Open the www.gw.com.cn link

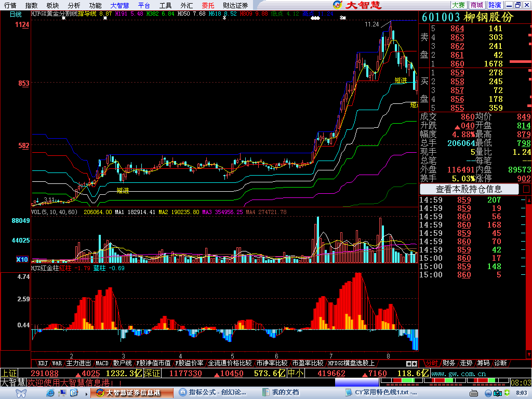coord(459,374)
